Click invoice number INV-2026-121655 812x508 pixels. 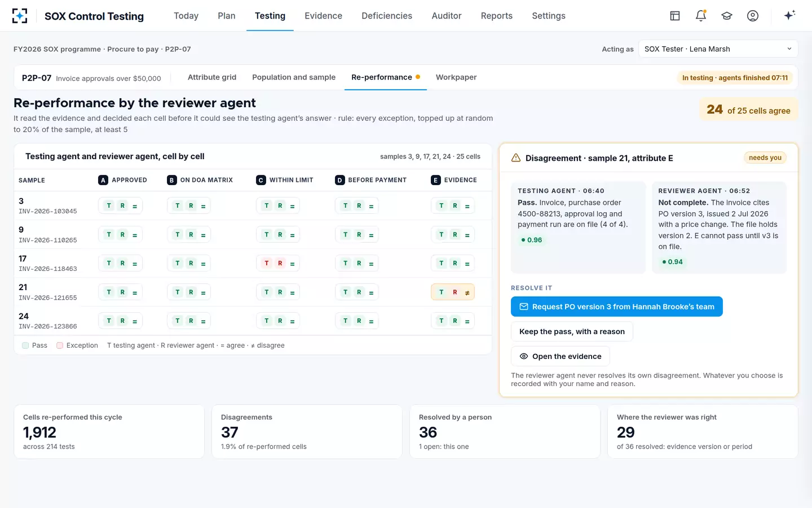coord(48,298)
